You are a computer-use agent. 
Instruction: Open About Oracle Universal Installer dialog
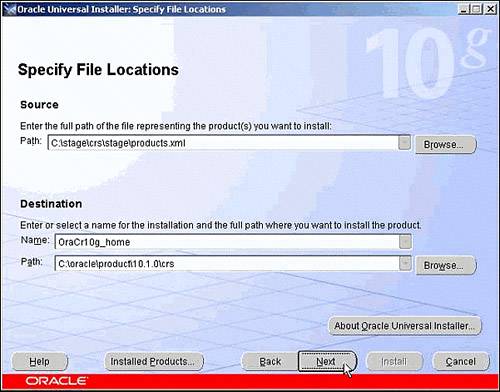pyautogui.click(x=405, y=326)
